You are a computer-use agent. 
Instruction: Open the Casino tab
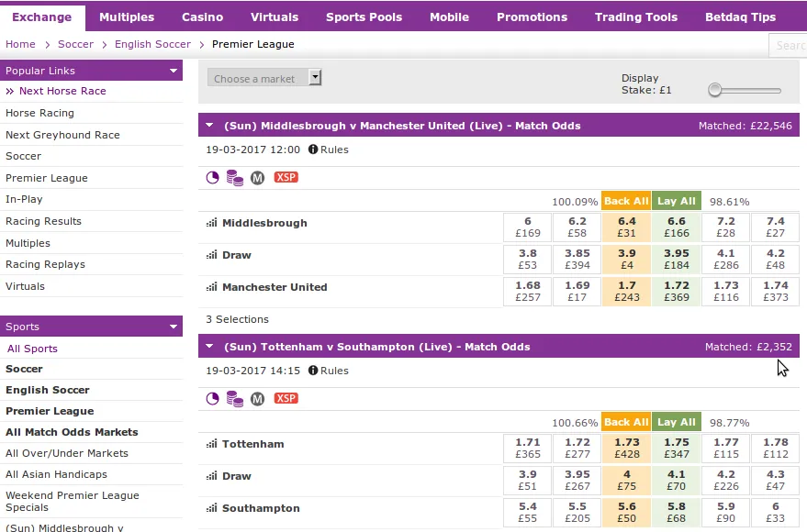click(x=202, y=17)
